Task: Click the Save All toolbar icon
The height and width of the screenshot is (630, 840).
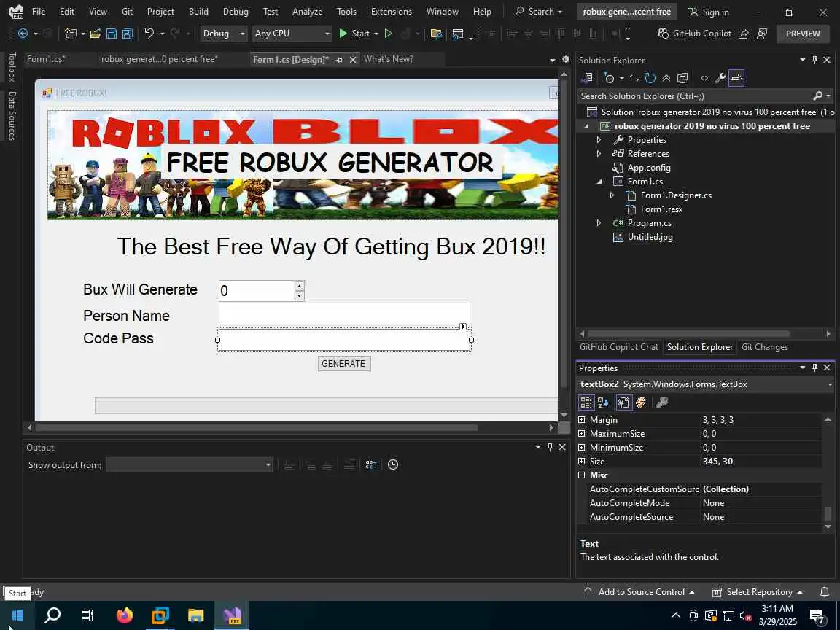Action: (x=128, y=34)
